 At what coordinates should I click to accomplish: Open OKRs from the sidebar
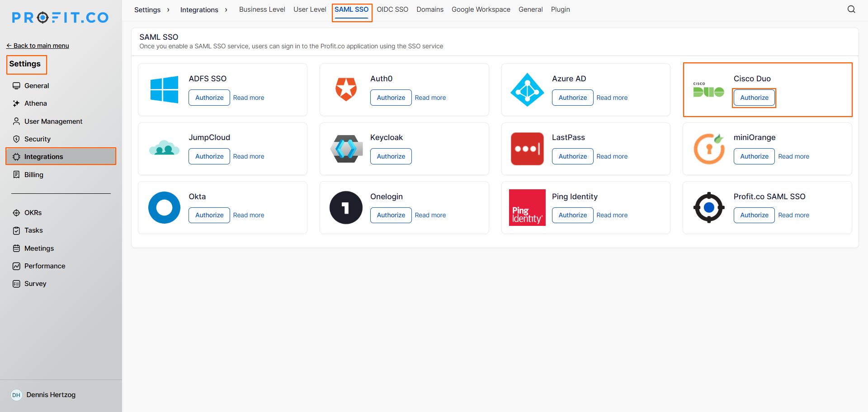(x=33, y=212)
